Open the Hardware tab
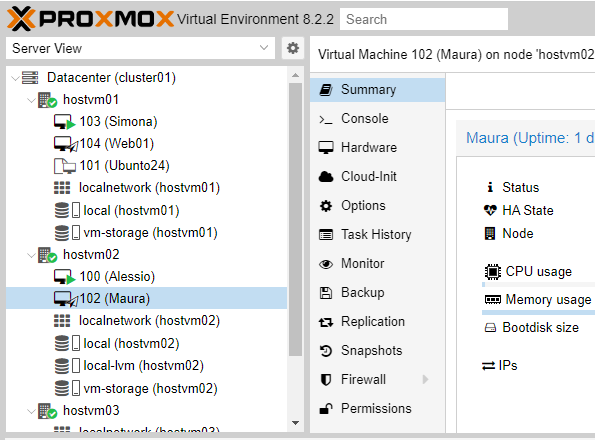The width and height of the screenshot is (595, 440). (378, 148)
